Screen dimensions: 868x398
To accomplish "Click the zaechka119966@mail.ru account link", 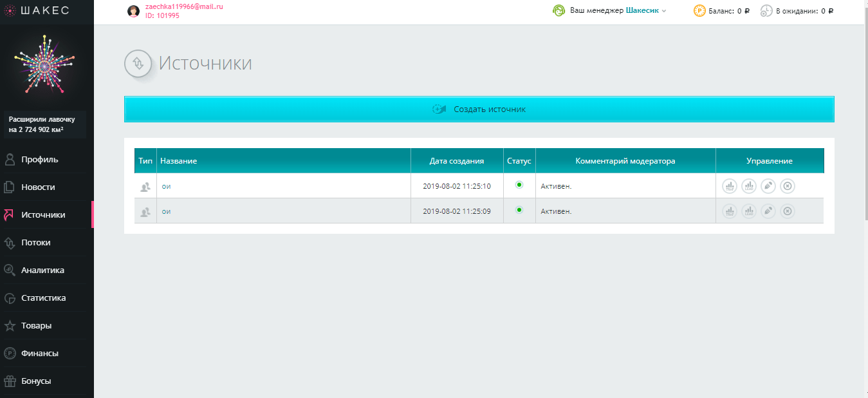I will [x=184, y=6].
